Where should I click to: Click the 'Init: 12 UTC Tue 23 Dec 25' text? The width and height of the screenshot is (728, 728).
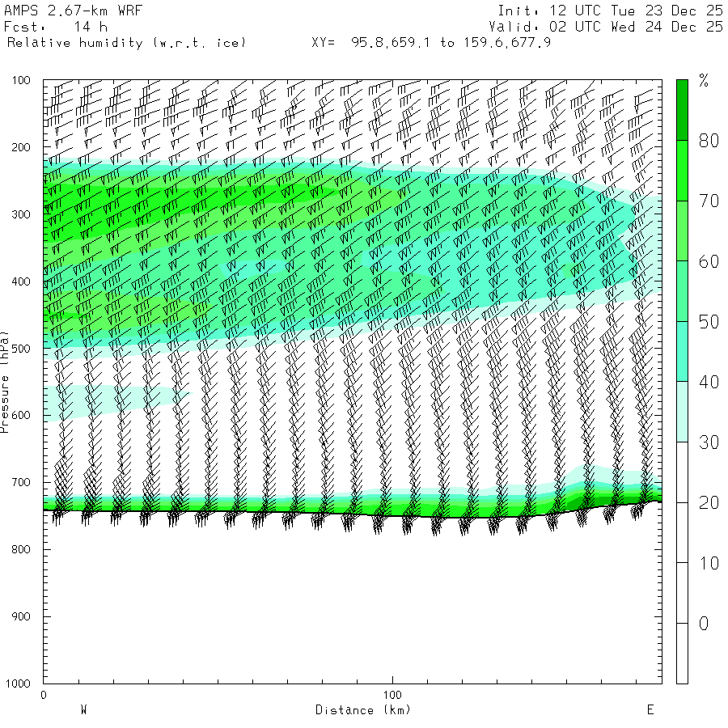tap(610, 11)
